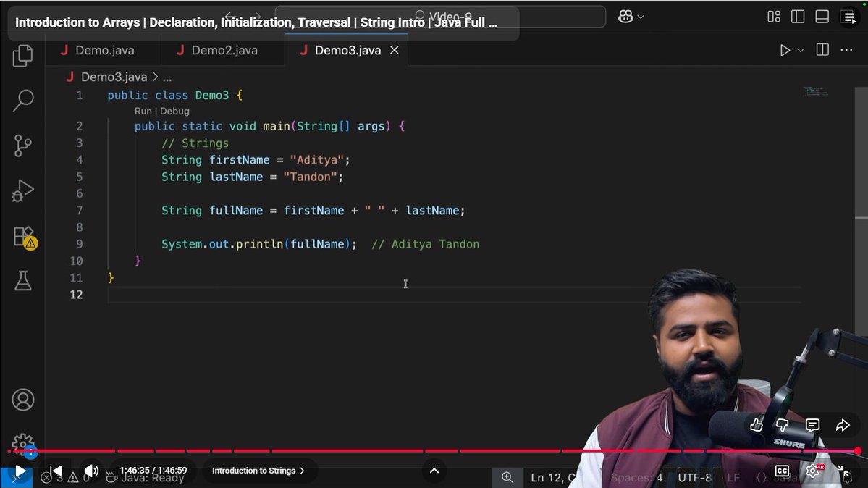This screenshot has height=488, width=868.
Task: Click the video title Introduction to Arrays
Action: point(256,22)
